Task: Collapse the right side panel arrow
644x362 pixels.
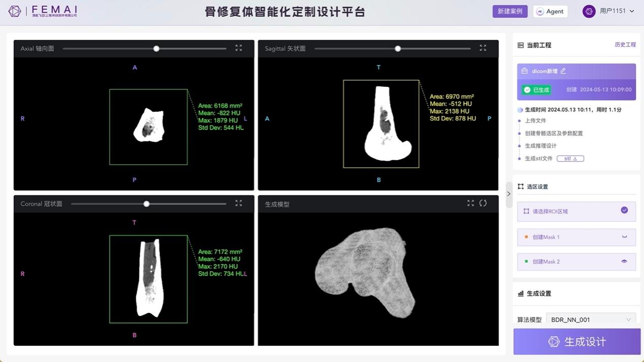Action: (508, 194)
